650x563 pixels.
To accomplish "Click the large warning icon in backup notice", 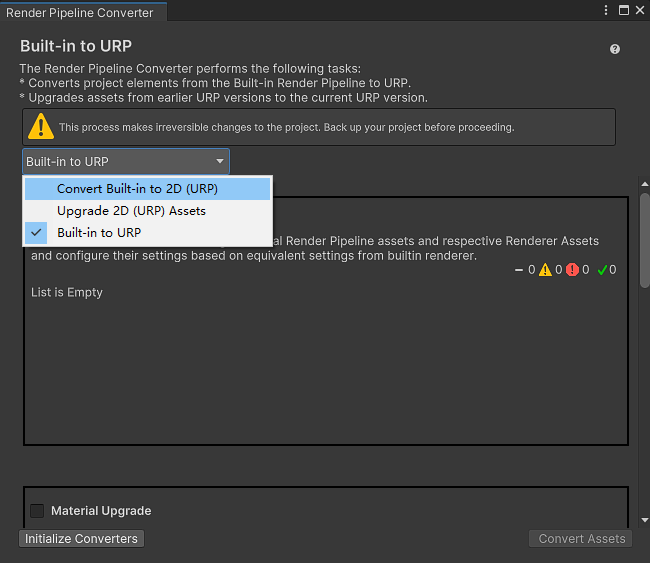I will 40,127.
